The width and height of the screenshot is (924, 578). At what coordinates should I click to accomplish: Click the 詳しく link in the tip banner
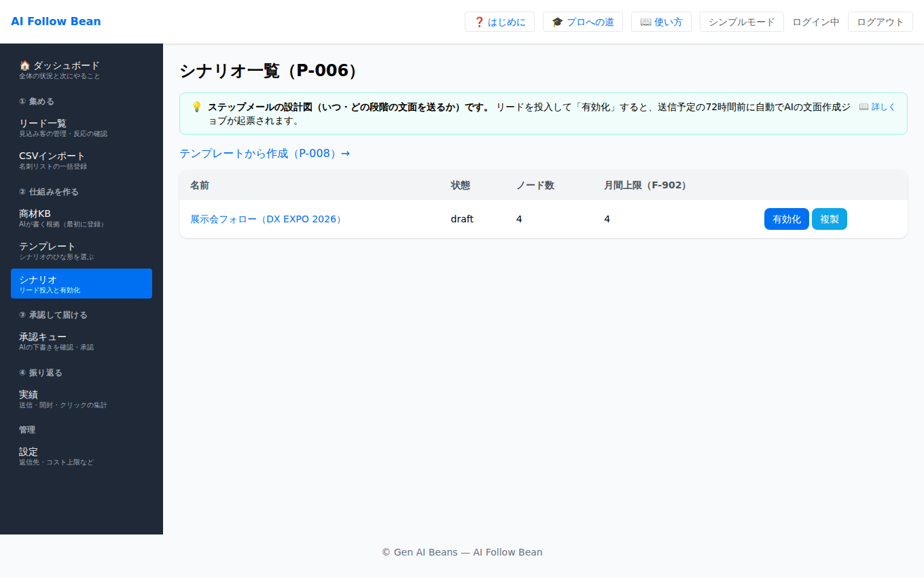pos(877,107)
